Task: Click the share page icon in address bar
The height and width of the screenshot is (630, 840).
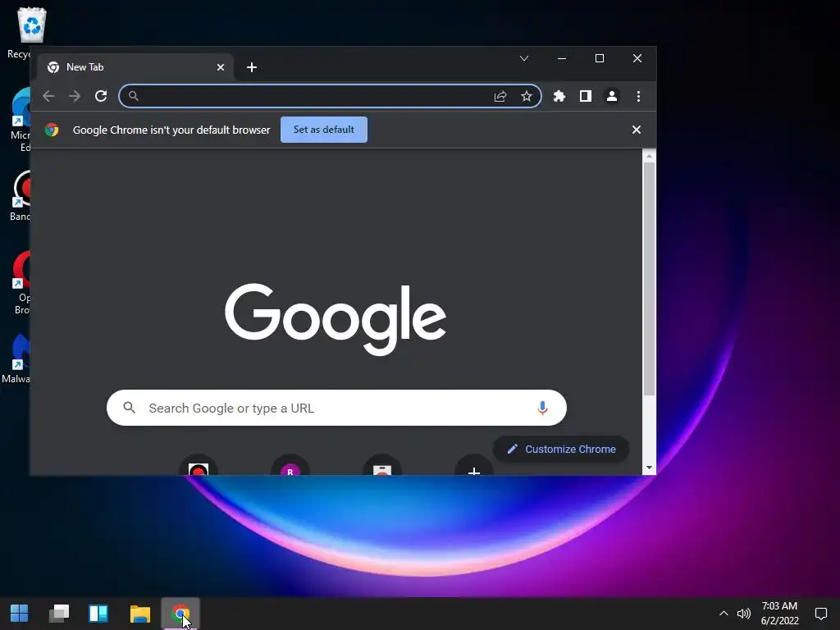Action: tap(500, 96)
